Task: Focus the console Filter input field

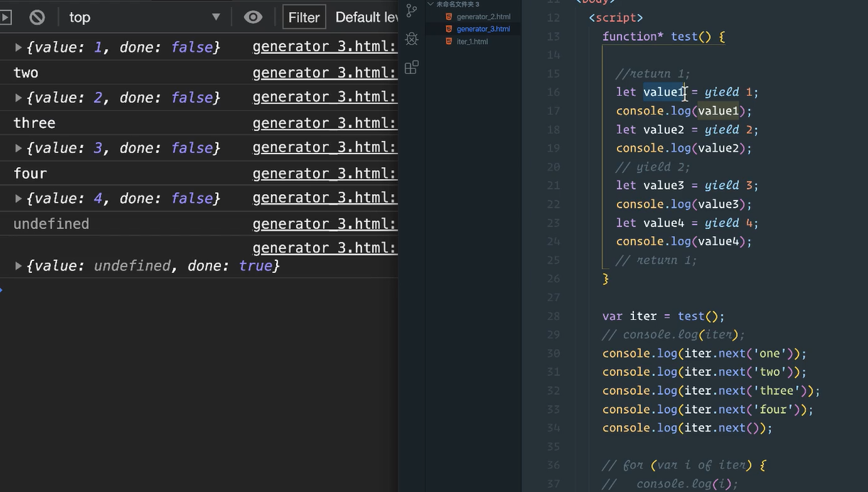Action: 304,17
